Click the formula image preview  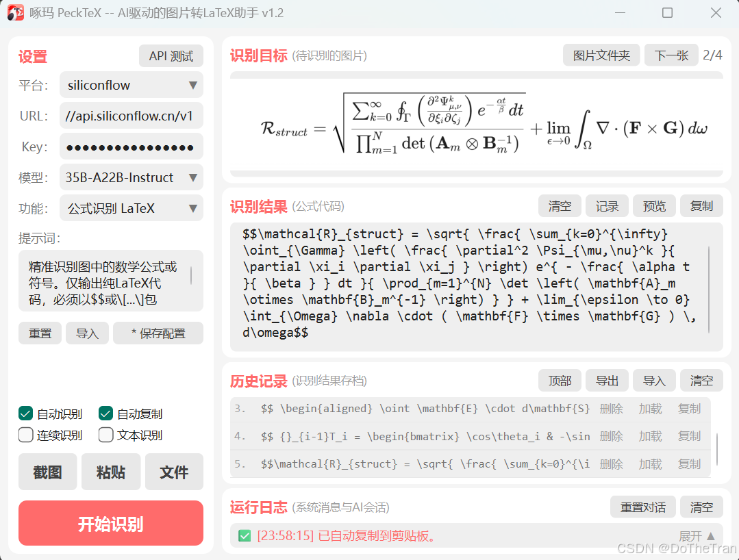[x=477, y=125]
